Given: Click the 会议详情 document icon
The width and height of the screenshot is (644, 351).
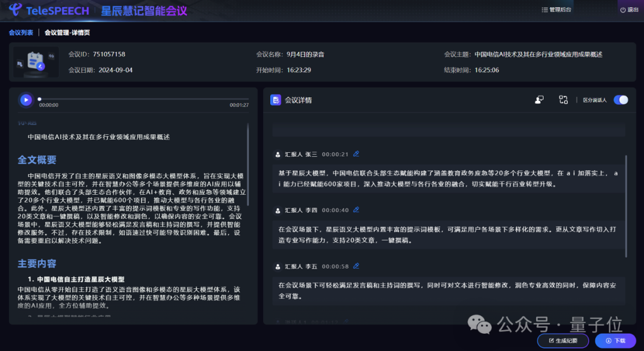Looking at the screenshot, I should point(275,100).
